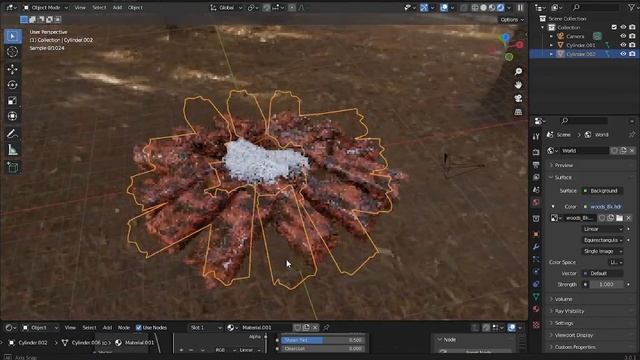Image resolution: width=640 pixels, height=360 pixels.
Task: Open the node editor View menu
Action: click(70, 327)
